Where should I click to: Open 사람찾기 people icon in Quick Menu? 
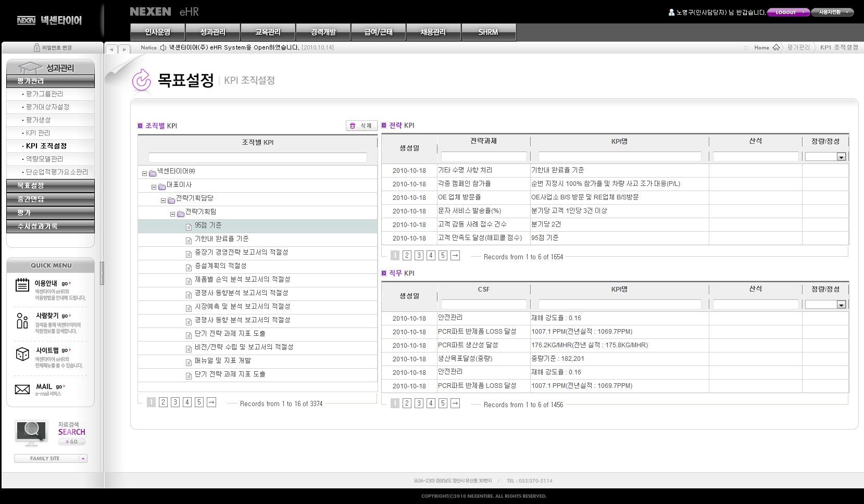(x=22, y=321)
